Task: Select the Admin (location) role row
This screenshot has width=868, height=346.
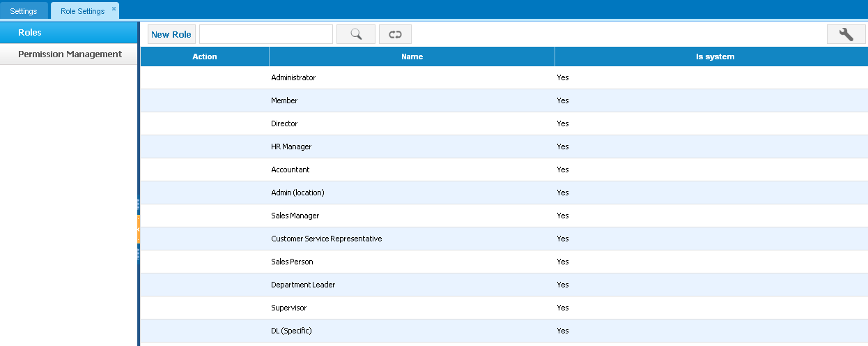Action: [x=504, y=193]
